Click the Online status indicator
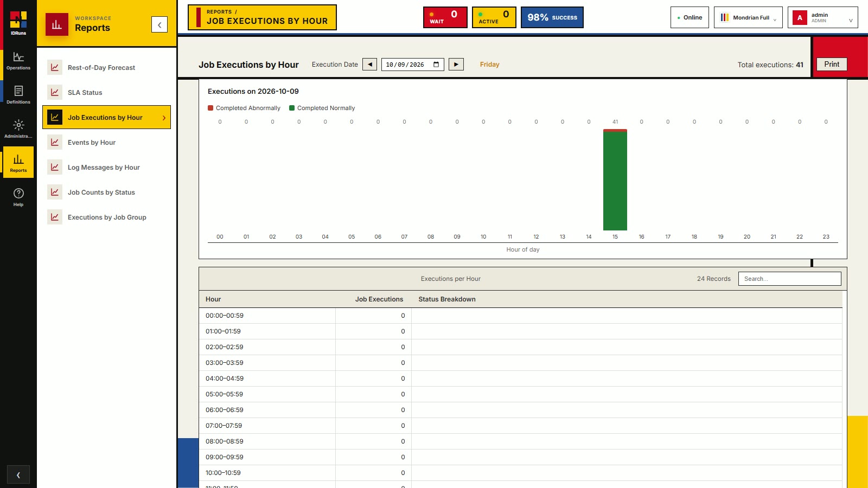The width and height of the screenshot is (868, 488). point(690,17)
